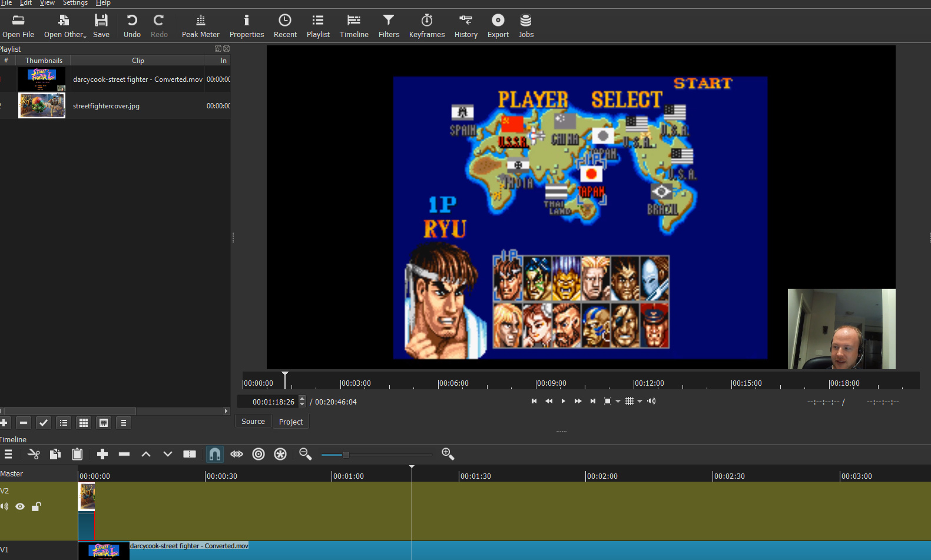Image resolution: width=931 pixels, height=560 pixels.
Task: Toggle player zoom fit button
Action: (x=608, y=401)
